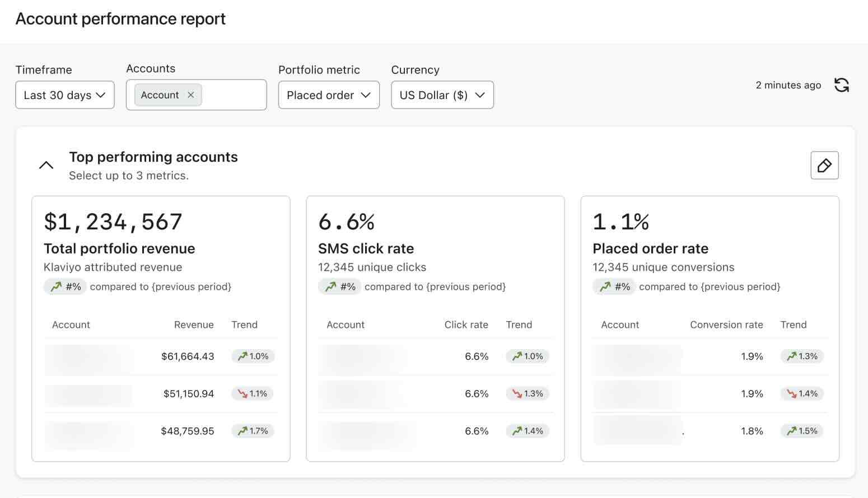Click the 1.5% upward trend badge in Placed order rate
The image size is (868, 498).
tap(802, 431)
